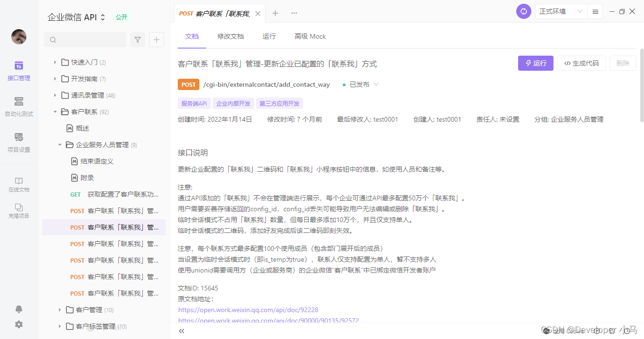Click 修改时间: 7 个月前 text
The height and width of the screenshot is (339, 644).
click(295, 119)
